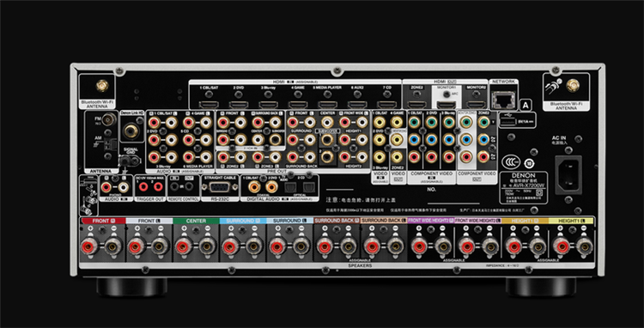Click the Denon Link HD jack
644x328 pixels.
[x=131, y=131]
